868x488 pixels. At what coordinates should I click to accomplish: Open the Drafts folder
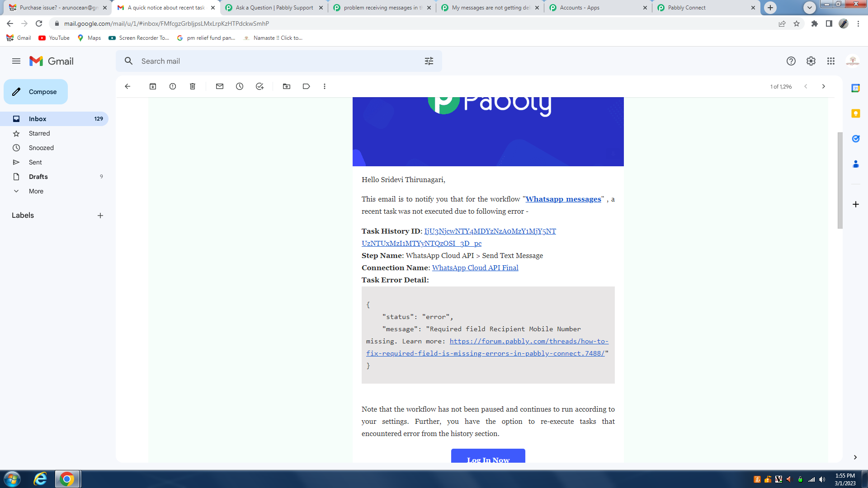(54, 177)
